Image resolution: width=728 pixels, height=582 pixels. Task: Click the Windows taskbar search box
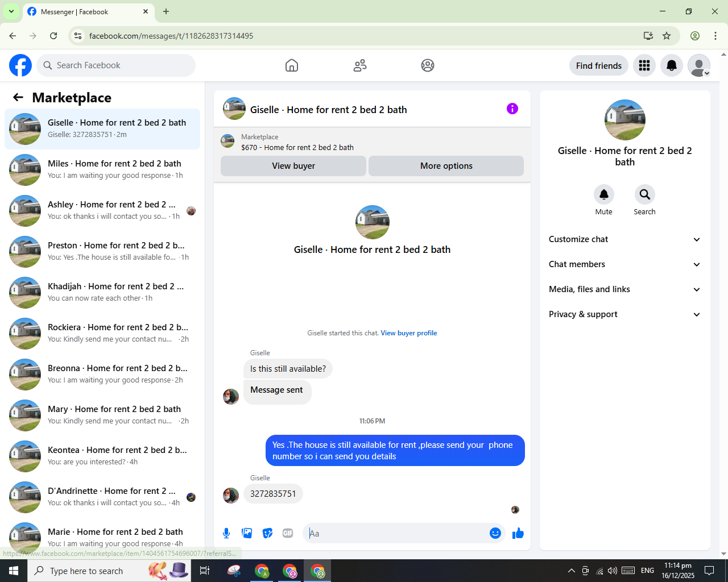click(x=108, y=571)
